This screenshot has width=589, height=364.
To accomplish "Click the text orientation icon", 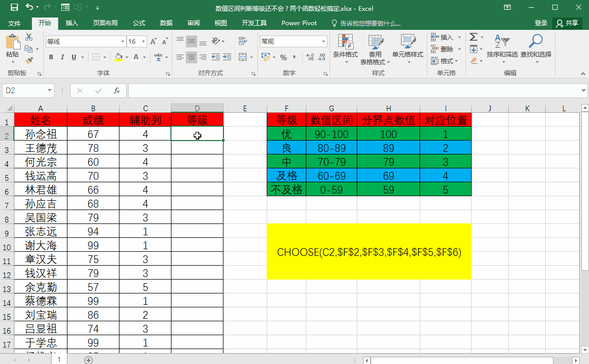I will coord(216,41).
